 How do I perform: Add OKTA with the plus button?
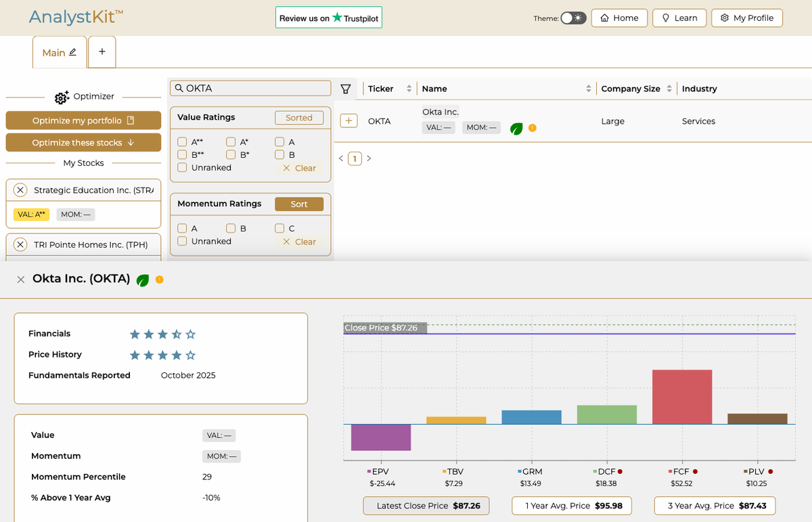[348, 121]
